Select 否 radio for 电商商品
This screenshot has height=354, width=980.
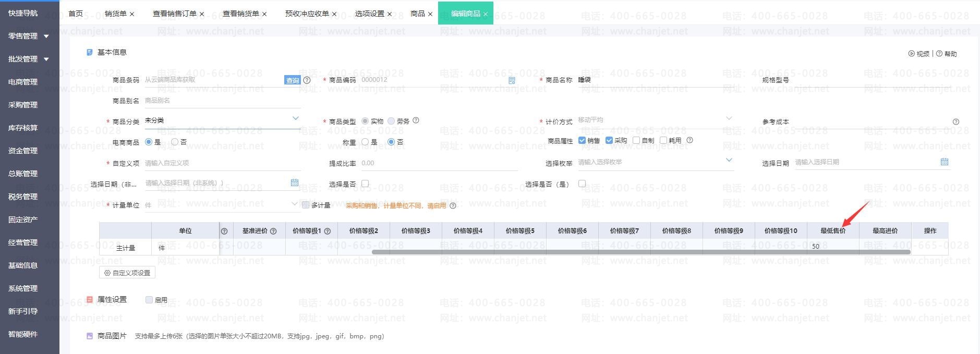point(175,142)
